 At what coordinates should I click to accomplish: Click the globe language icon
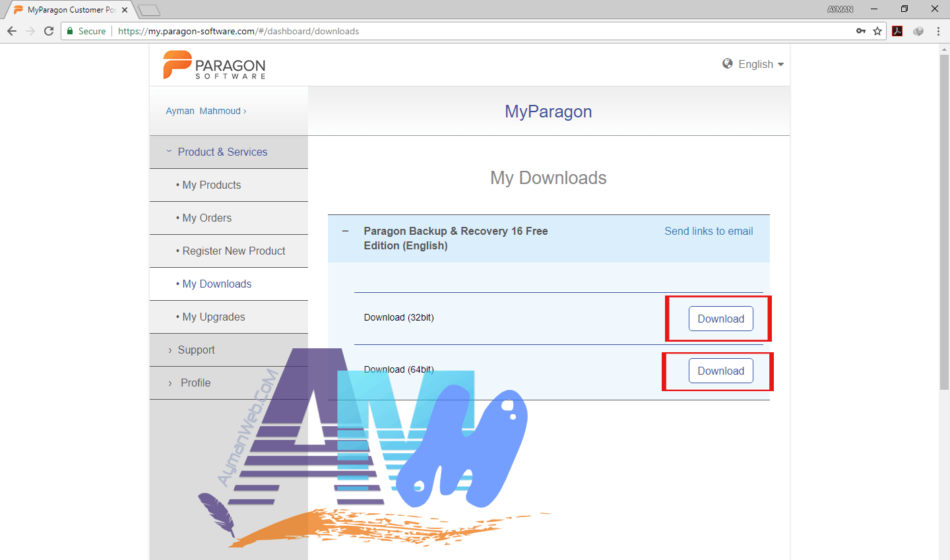click(x=728, y=63)
